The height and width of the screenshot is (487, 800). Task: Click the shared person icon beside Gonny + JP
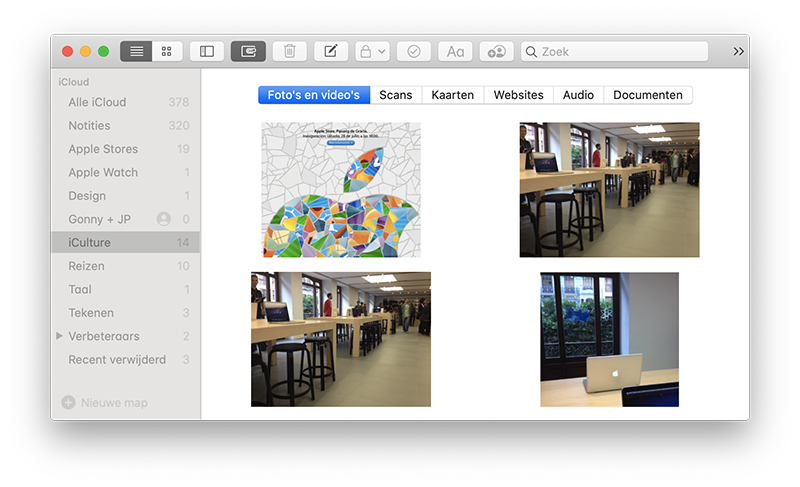point(164,219)
